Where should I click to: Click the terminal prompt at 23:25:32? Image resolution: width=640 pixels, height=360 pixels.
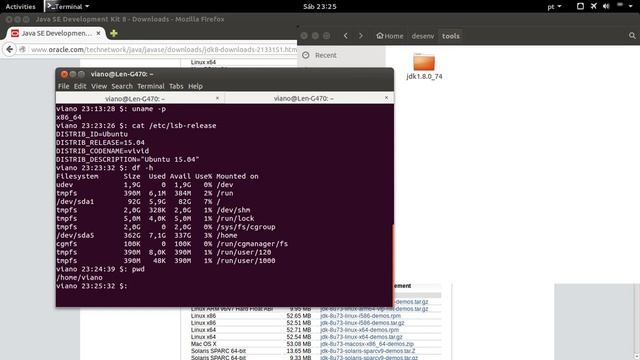pyautogui.click(x=92, y=286)
